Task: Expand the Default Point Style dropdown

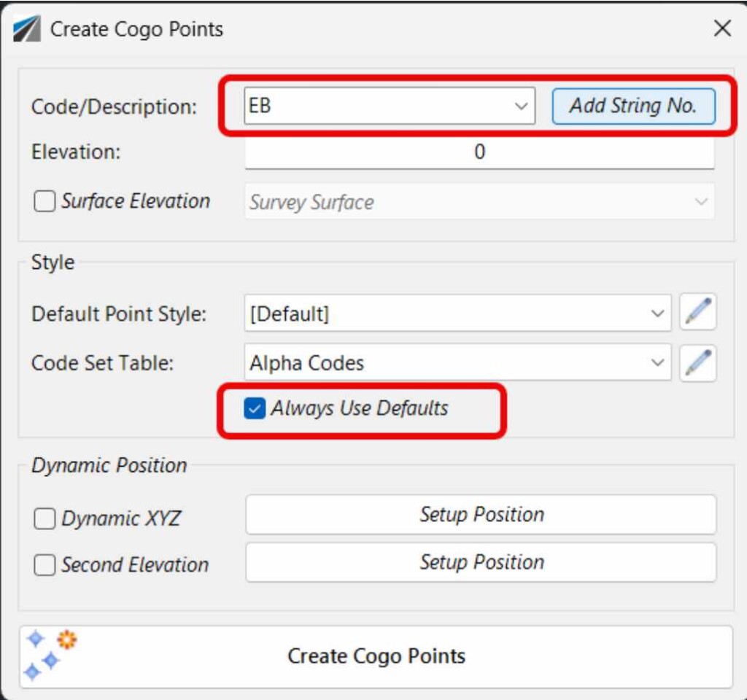Action: (656, 314)
